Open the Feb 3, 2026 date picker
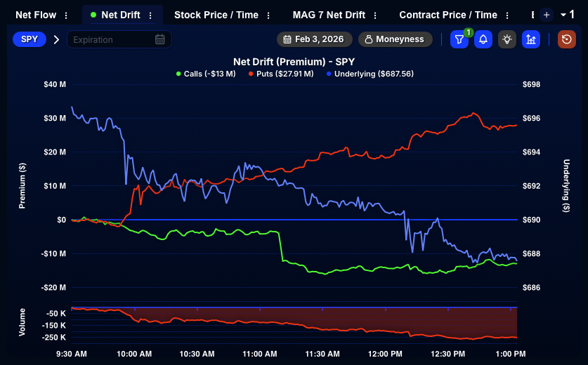Viewport: 588px width, 365px height. (314, 39)
